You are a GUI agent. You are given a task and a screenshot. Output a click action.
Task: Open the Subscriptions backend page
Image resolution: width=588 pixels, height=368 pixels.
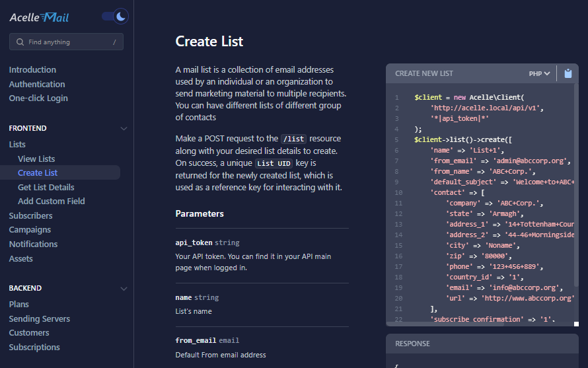pos(34,348)
